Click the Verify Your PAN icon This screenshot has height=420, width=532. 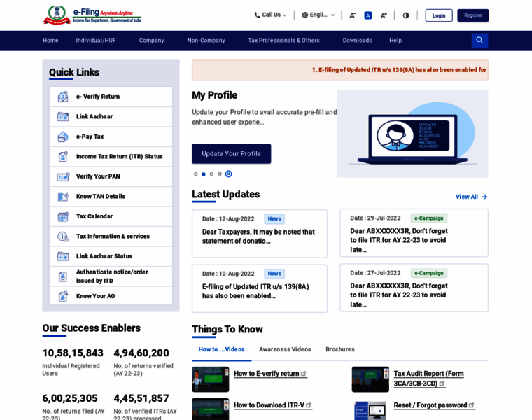pos(63,176)
